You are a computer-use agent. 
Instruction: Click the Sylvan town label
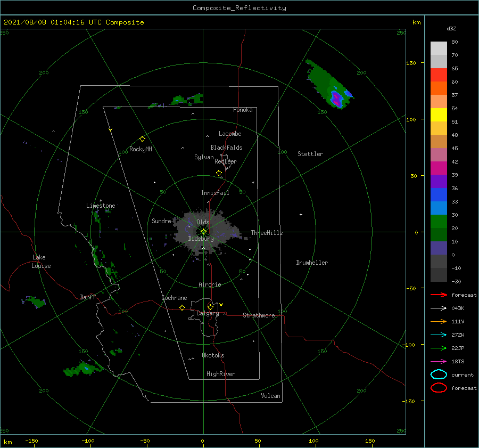point(204,157)
